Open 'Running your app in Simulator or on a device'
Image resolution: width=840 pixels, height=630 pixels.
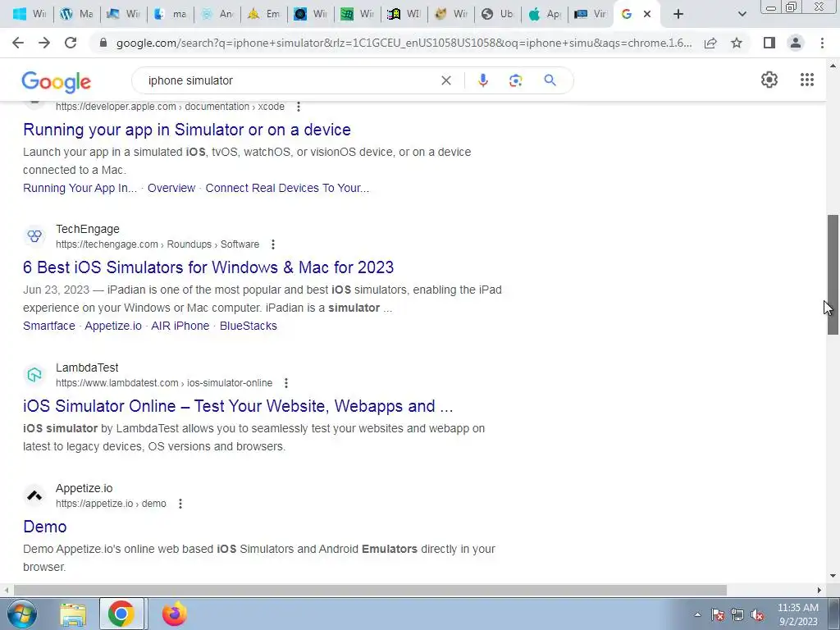(x=187, y=130)
